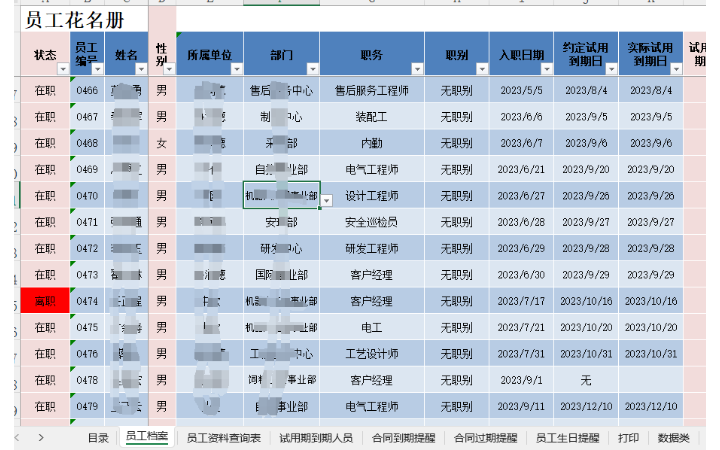Open the 打印 sheet tab

(628, 438)
